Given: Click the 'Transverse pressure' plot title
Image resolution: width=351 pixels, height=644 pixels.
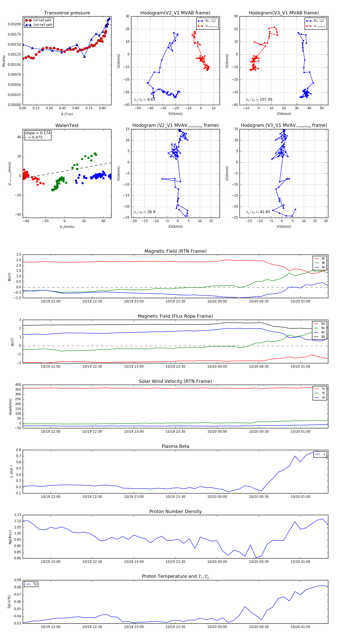Looking at the screenshot, I should (x=67, y=13).
